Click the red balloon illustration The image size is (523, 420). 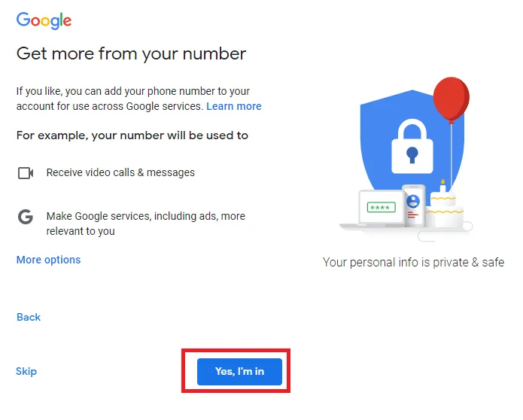coord(451,99)
